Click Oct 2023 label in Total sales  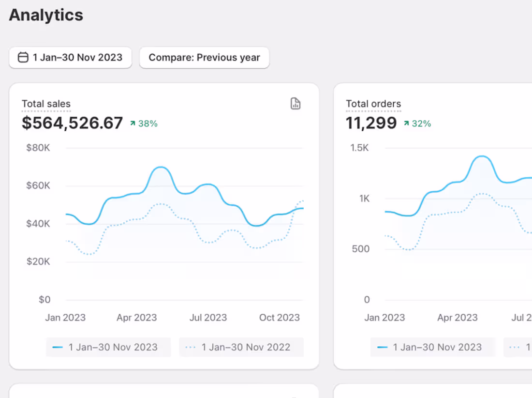coord(280,318)
